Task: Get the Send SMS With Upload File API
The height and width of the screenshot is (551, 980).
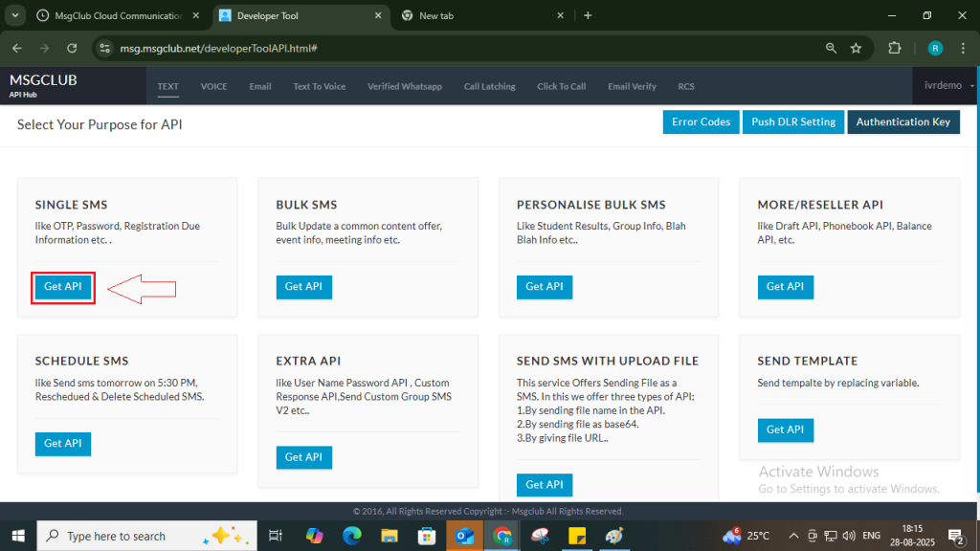Action: coord(545,485)
